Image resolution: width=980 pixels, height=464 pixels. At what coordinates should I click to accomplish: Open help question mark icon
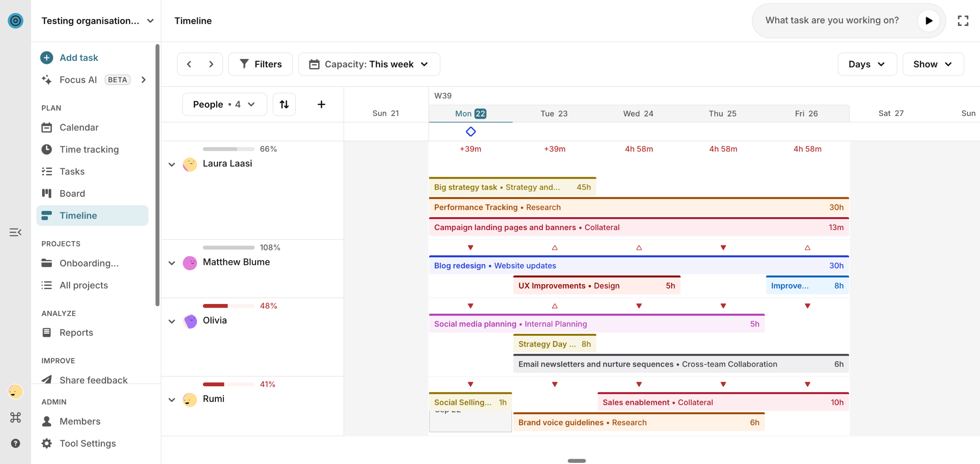(15, 443)
